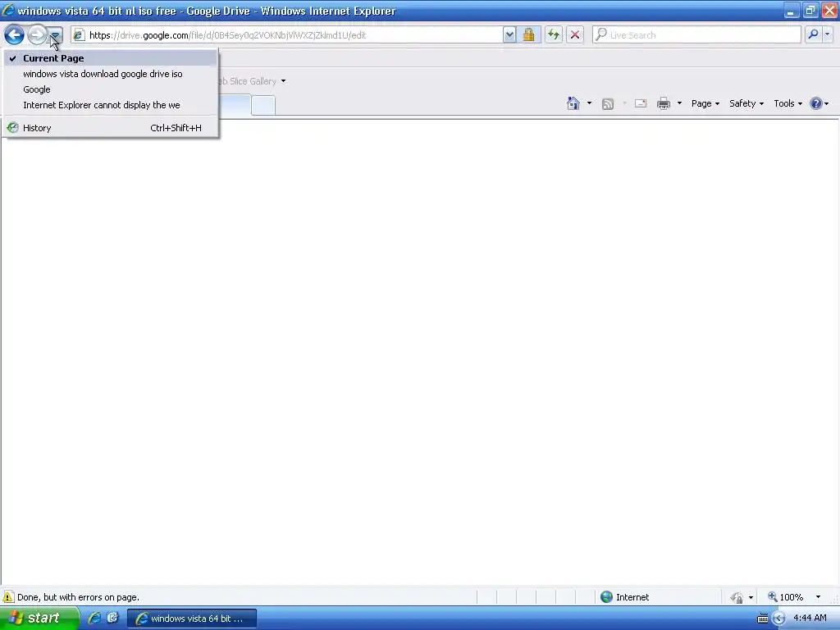Open the Safety menu
This screenshot has height=630, width=840.
[x=746, y=103]
